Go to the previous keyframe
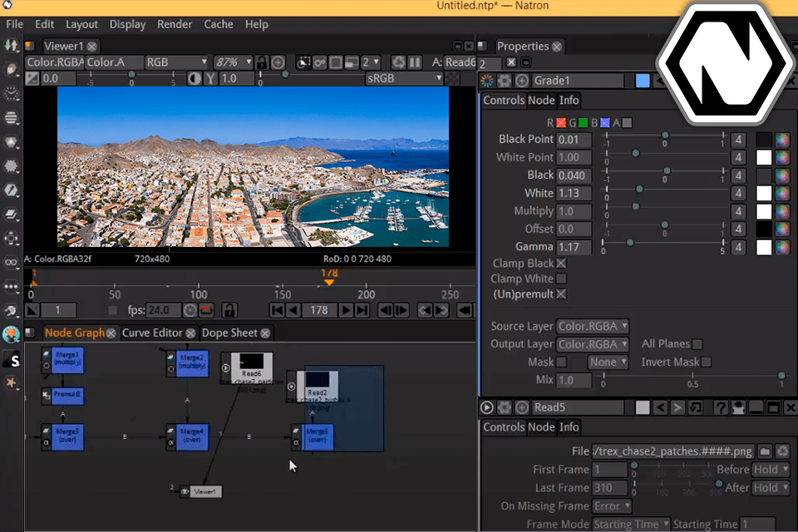798x532 pixels. pyautogui.click(x=425, y=310)
